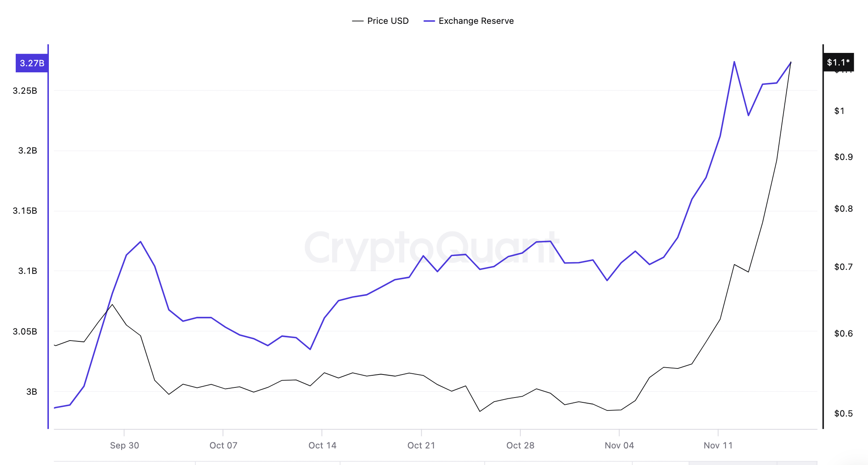The height and width of the screenshot is (465, 868).
Task: Hide the Exchange Reserve series via legend
Action: (x=476, y=21)
